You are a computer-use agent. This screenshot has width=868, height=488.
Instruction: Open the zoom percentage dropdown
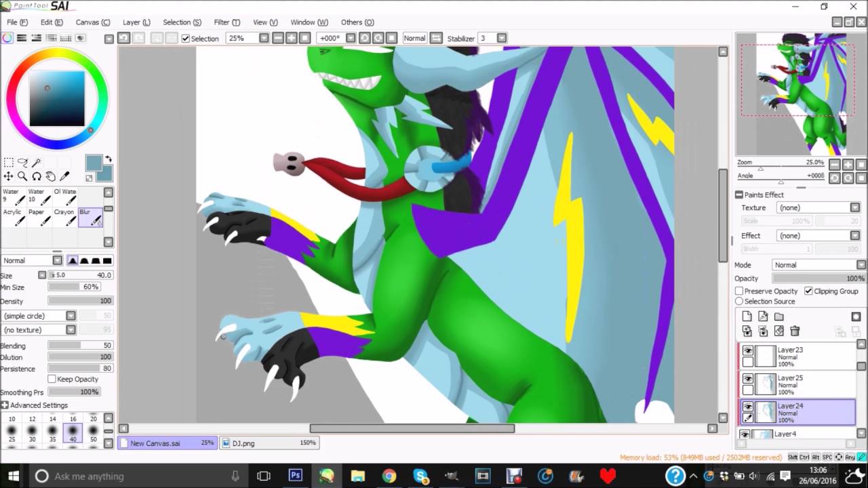point(264,38)
